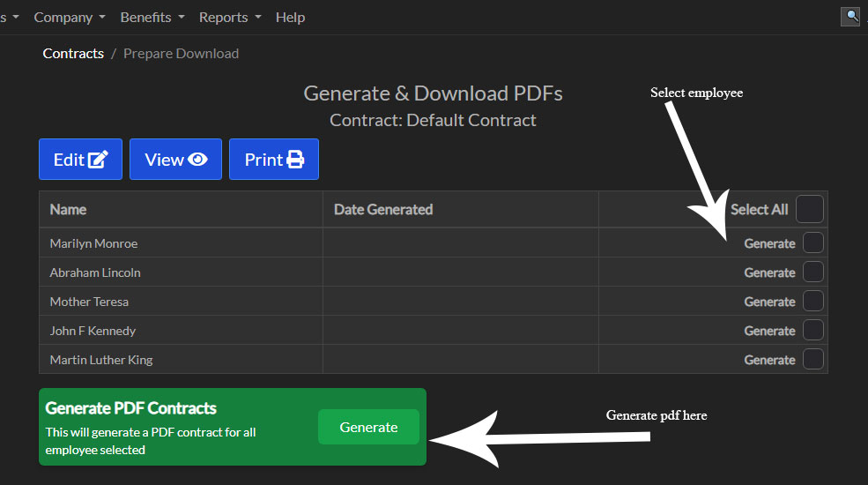Click the View button with eye icon
The width and height of the screenshot is (868, 485).
tap(175, 160)
